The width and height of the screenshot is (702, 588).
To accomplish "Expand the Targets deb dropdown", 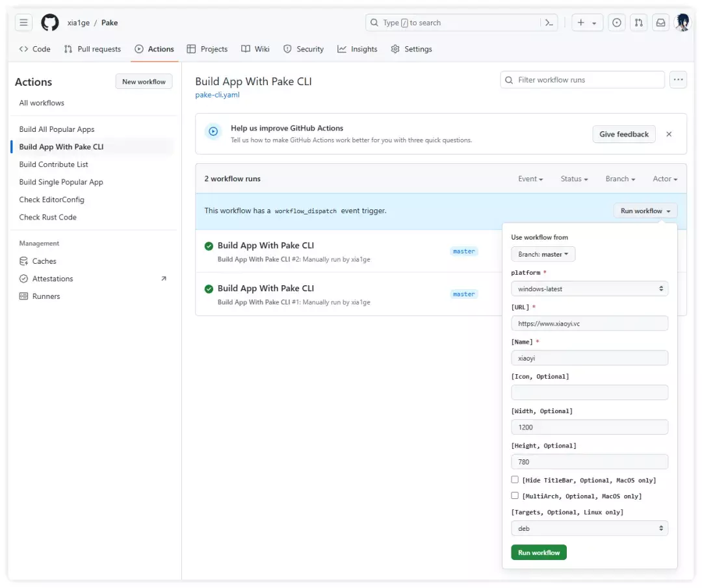I will pos(589,528).
